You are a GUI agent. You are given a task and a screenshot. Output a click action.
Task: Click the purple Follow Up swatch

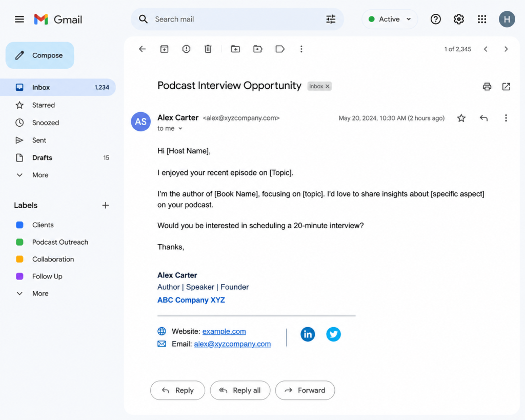point(20,276)
